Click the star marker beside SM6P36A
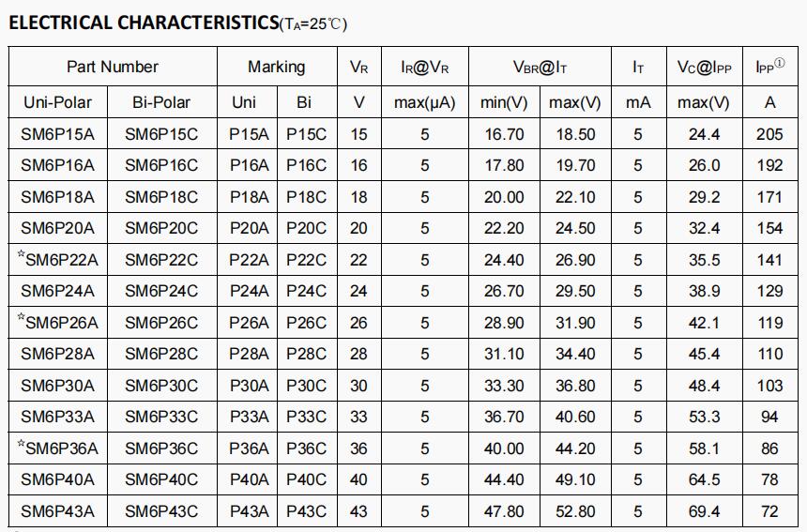Screen dimensions: 807x532 point(21,443)
